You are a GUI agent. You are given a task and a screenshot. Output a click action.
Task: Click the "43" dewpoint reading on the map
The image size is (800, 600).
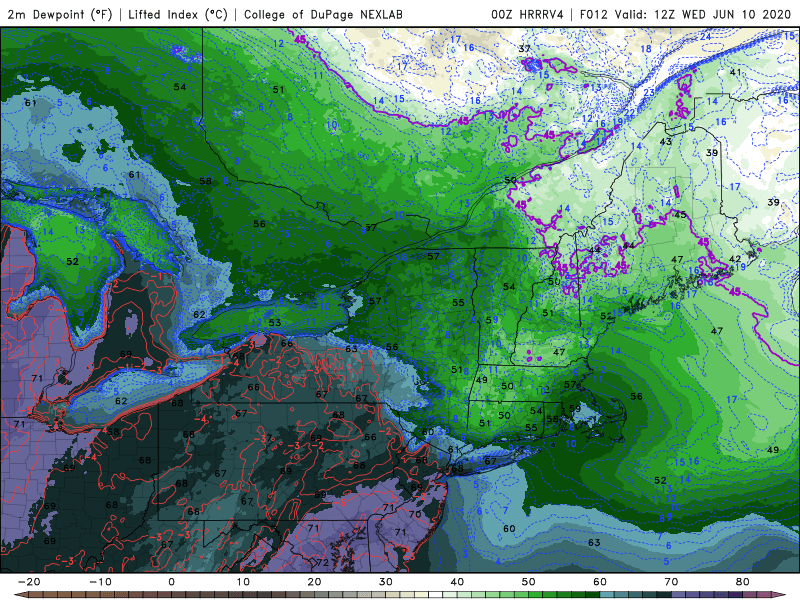[x=666, y=141]
